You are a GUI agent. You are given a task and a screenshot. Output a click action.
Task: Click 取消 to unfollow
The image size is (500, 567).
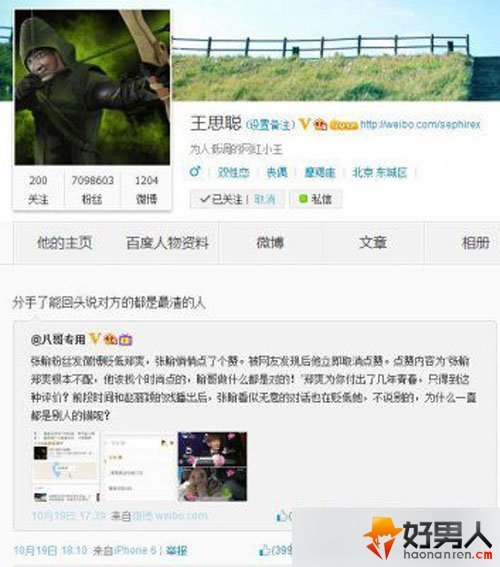264,199
